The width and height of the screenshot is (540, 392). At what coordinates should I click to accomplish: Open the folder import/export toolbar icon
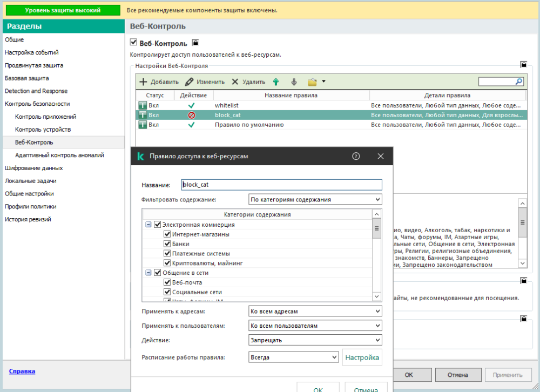coord(312,82)
